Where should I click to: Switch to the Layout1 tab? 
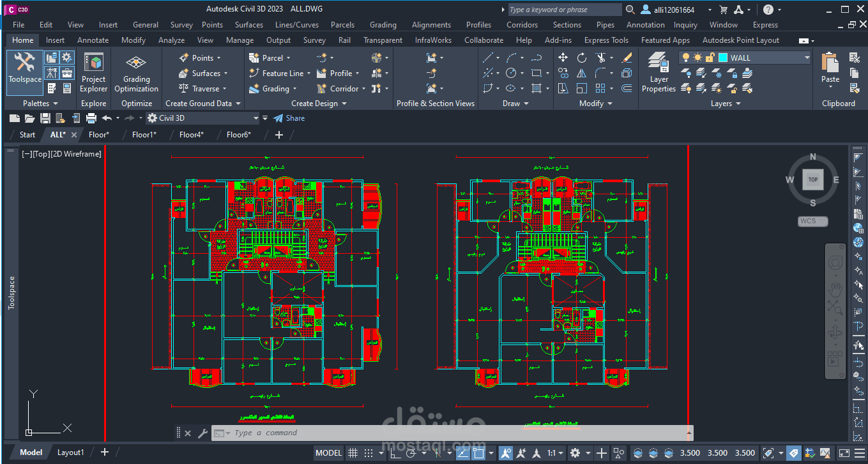71,452
